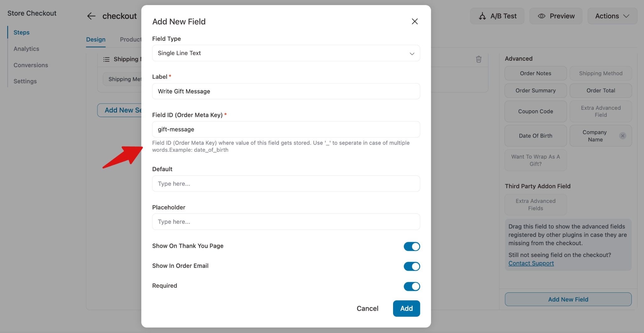Click the back arrow next to checkout
This screenshot has height=333, width=644.
click(91, 16)
